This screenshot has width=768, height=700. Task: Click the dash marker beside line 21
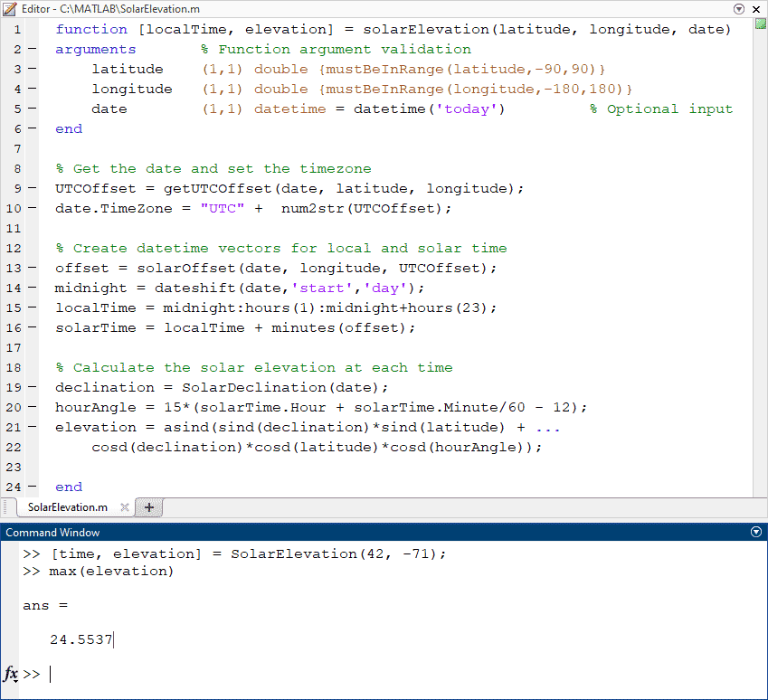tap(30, 427)
